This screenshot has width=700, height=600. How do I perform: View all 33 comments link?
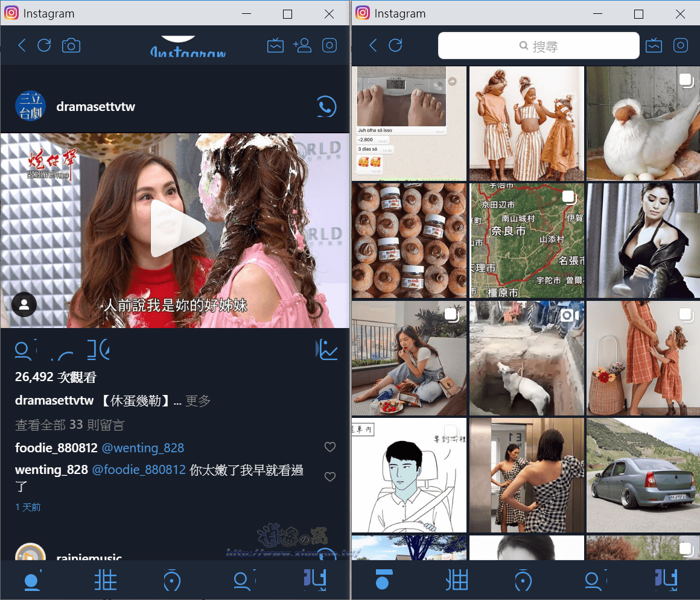69,425
